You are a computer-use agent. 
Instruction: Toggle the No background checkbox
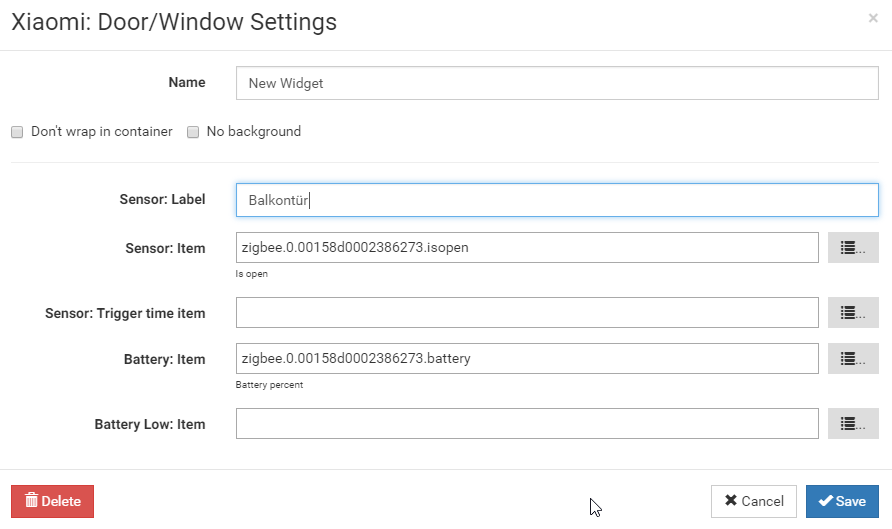(193, 132)
